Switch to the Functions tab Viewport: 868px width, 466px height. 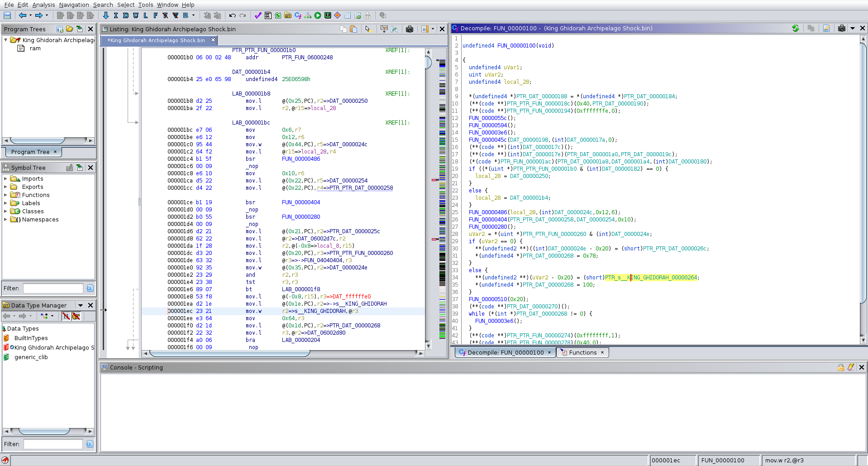click(582, 352)
